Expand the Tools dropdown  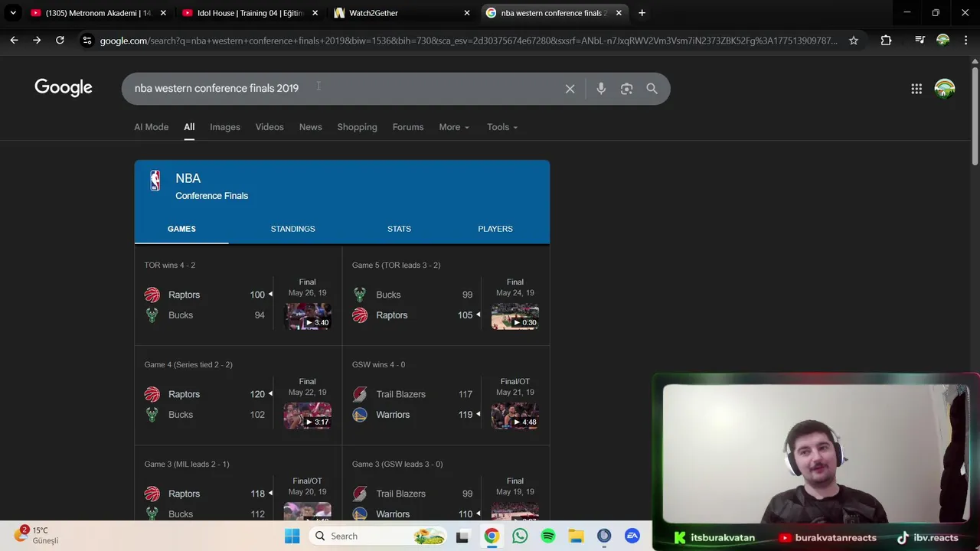pos(502,127)
